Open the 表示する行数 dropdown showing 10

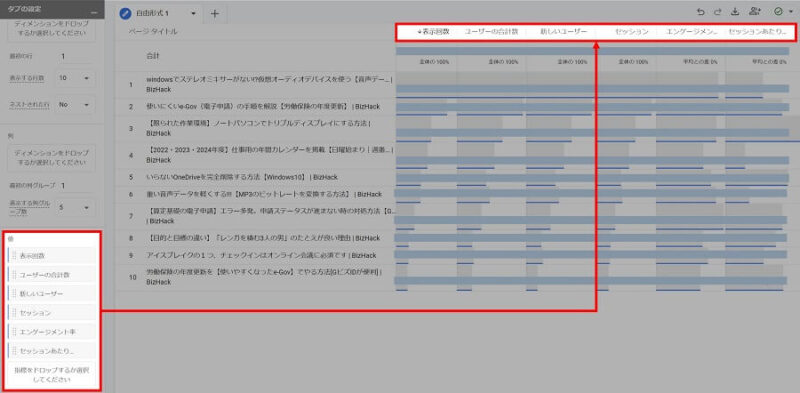tap(74, 78)
